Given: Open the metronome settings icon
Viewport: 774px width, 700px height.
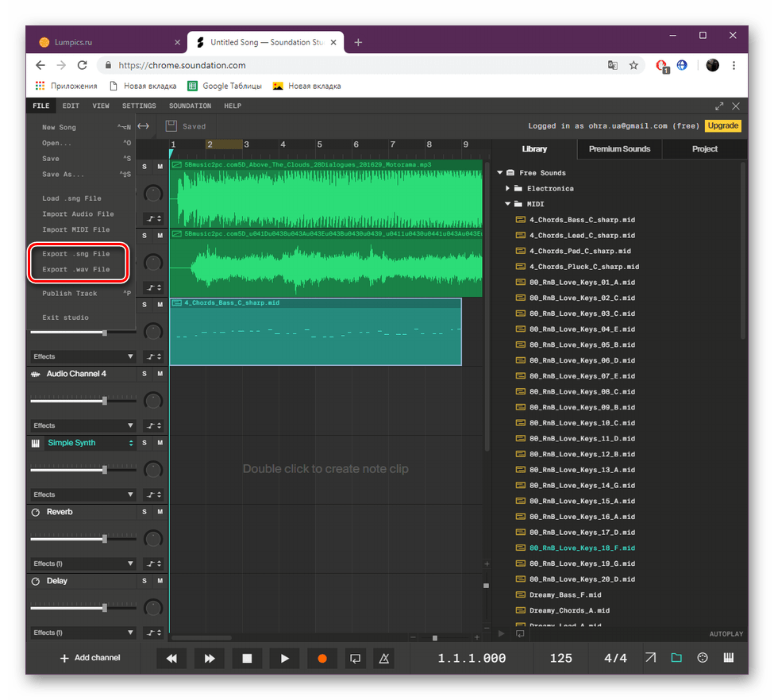Looking at the screenshot, I should (384, 658).
